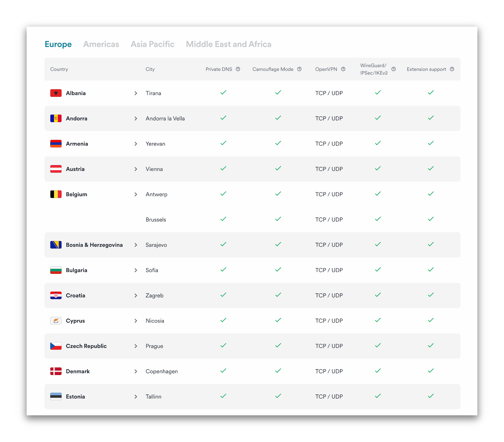Click the Estonia country name

75,397
